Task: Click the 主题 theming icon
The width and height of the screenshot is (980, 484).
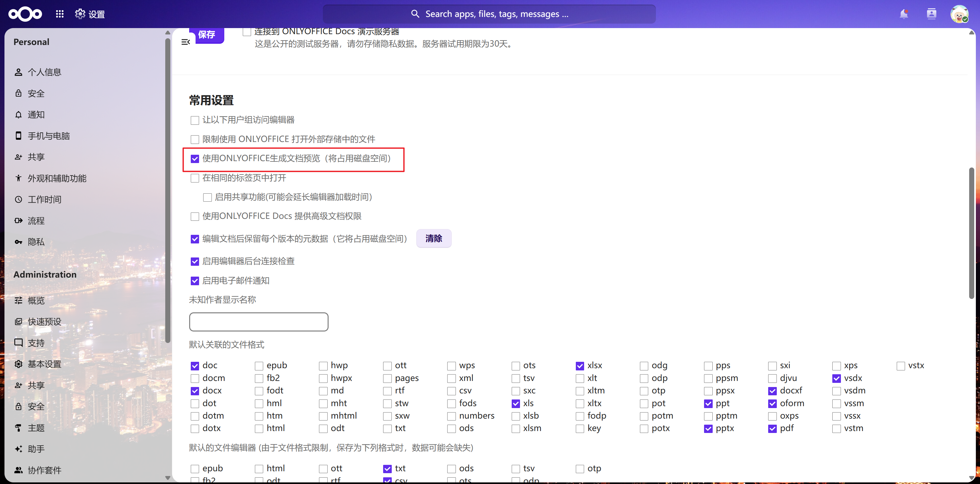Action: pyautogui.click(x=18, y=428)
